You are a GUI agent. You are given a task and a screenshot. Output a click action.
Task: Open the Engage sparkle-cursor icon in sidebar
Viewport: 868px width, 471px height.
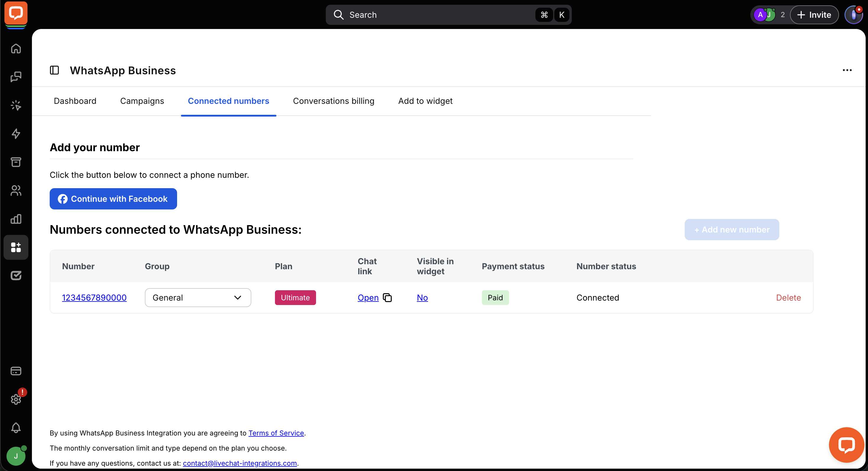click(x=16, y=106)
